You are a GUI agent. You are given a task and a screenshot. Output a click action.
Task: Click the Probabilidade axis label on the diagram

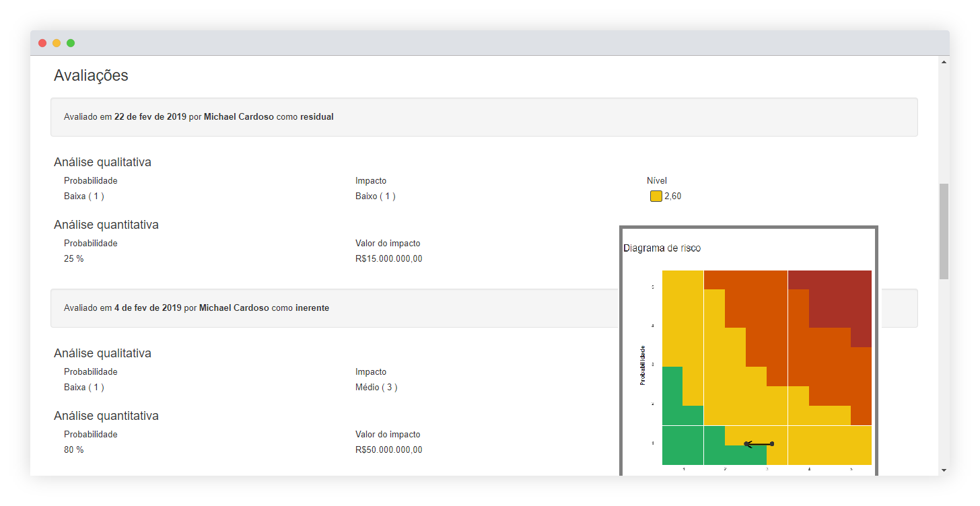[643, 365]
